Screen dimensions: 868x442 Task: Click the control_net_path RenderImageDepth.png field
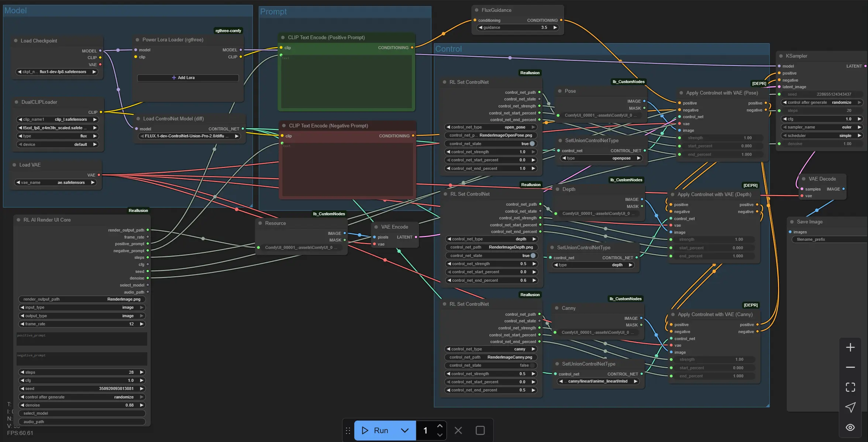tap(492, 247)
